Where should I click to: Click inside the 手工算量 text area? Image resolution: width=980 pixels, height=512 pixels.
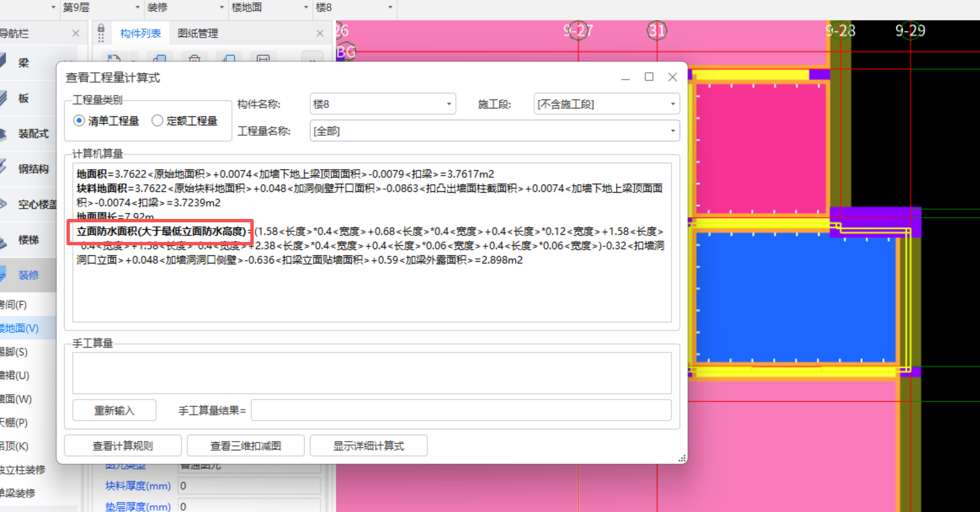(x=372, y=373)
